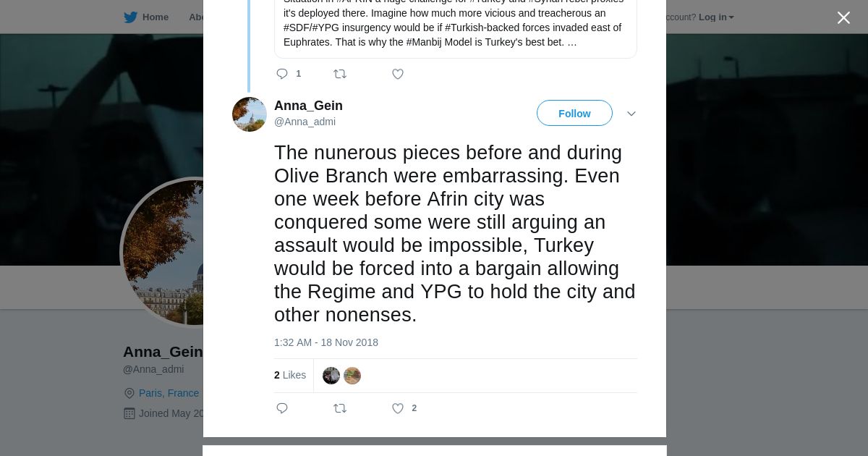Open first liker's profile avatar
The height and width of the screenshot is (456, 868).
point(331,376)
